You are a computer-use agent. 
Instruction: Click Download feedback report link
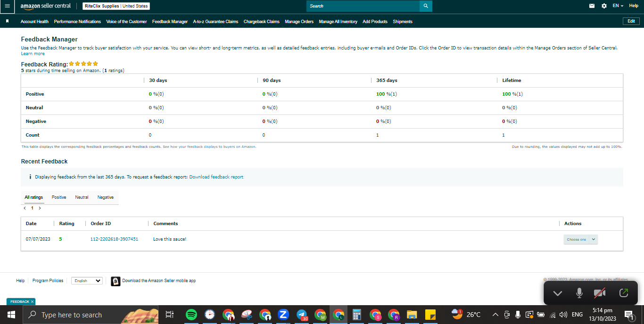216,177
